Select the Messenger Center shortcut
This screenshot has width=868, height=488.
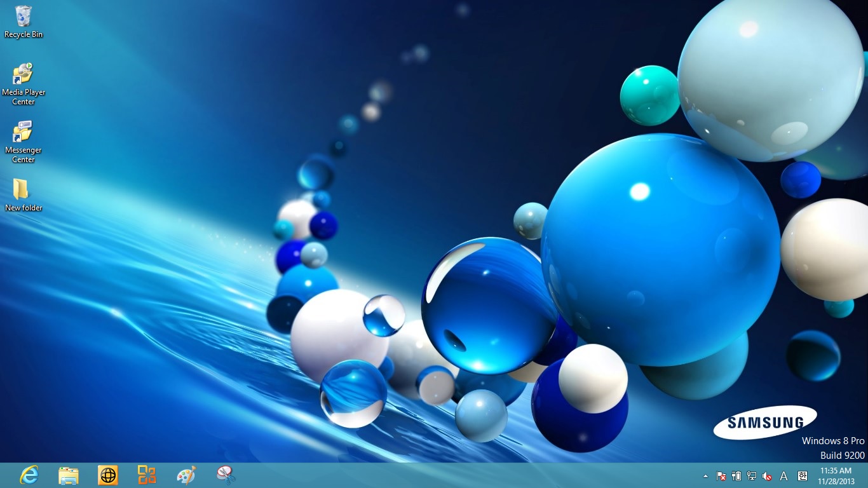tap(24, 142)
